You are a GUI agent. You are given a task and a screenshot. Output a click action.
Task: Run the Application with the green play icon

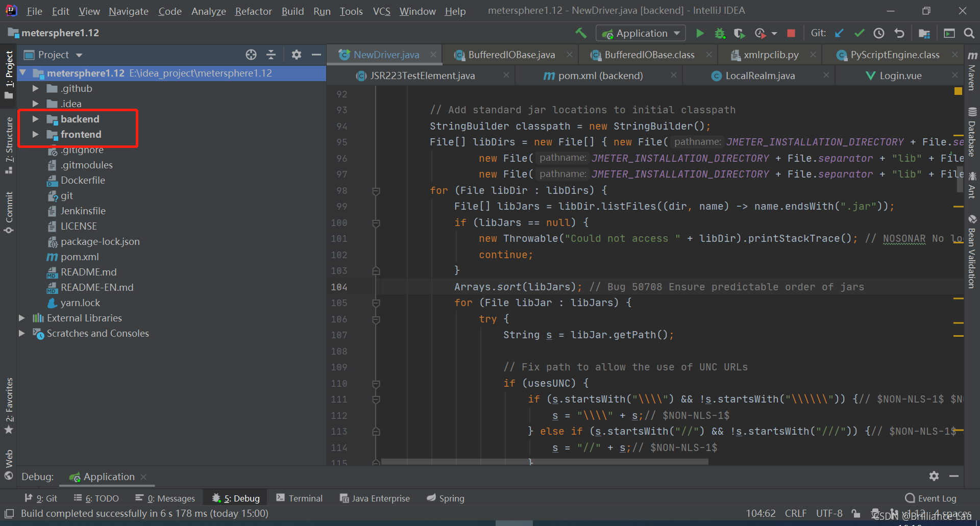coord(700,33)
